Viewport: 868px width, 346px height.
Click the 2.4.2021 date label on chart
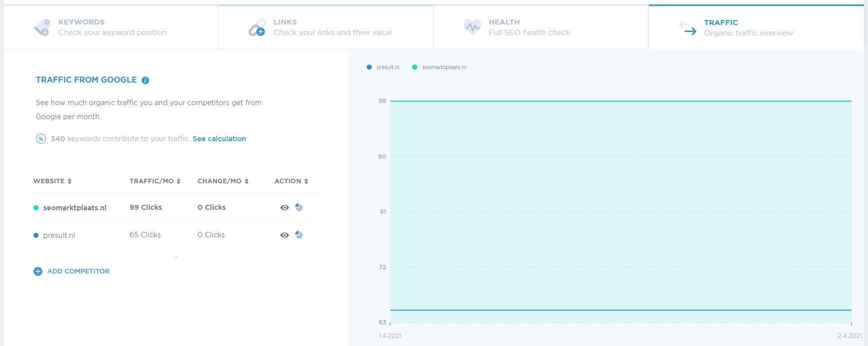coord(849,335)
